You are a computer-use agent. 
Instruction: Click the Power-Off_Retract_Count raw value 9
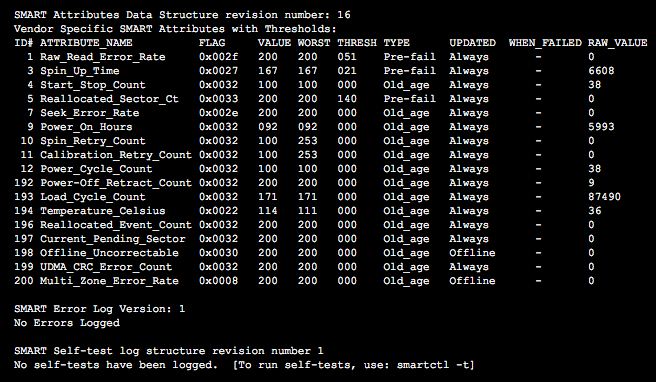591,183
